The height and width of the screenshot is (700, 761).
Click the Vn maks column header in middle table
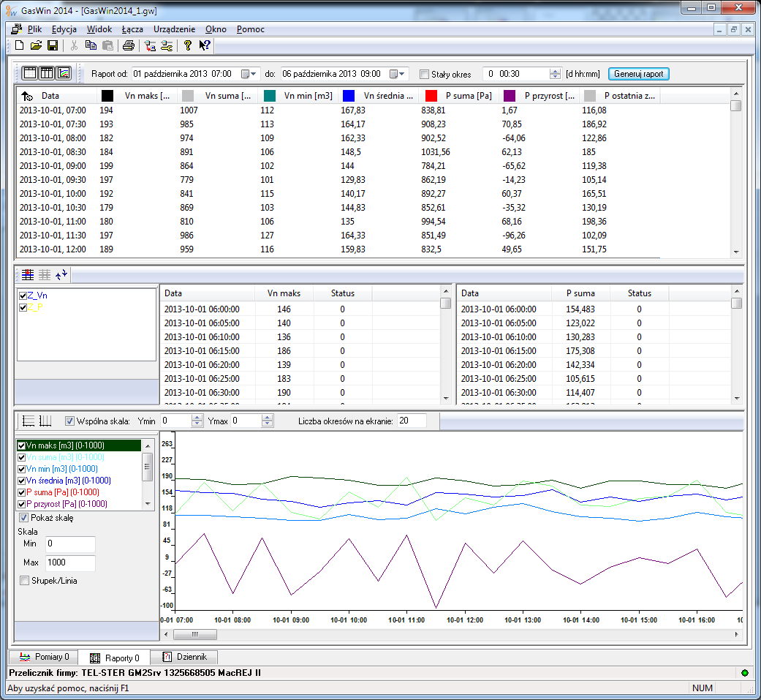[284, 293]
